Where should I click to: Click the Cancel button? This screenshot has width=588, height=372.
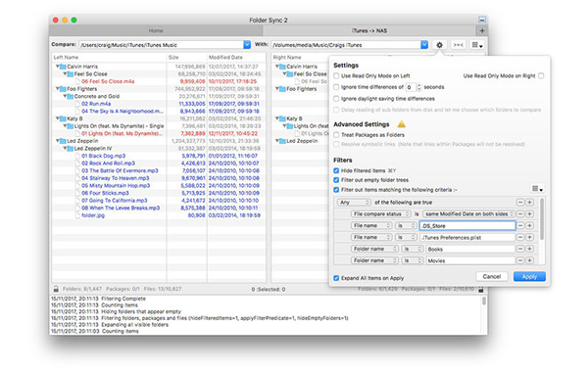point(492,276)
